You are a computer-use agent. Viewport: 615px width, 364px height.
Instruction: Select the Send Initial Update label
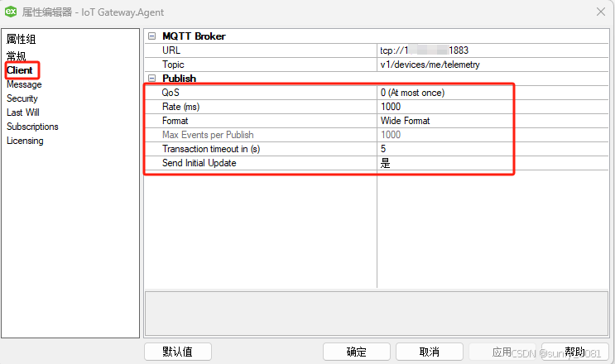[x=199, y=164]
